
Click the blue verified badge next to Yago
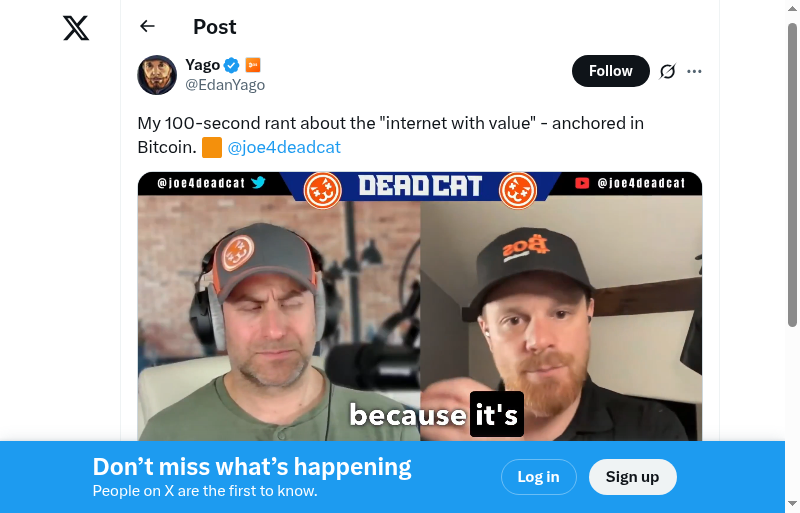(x=232, y=65)
